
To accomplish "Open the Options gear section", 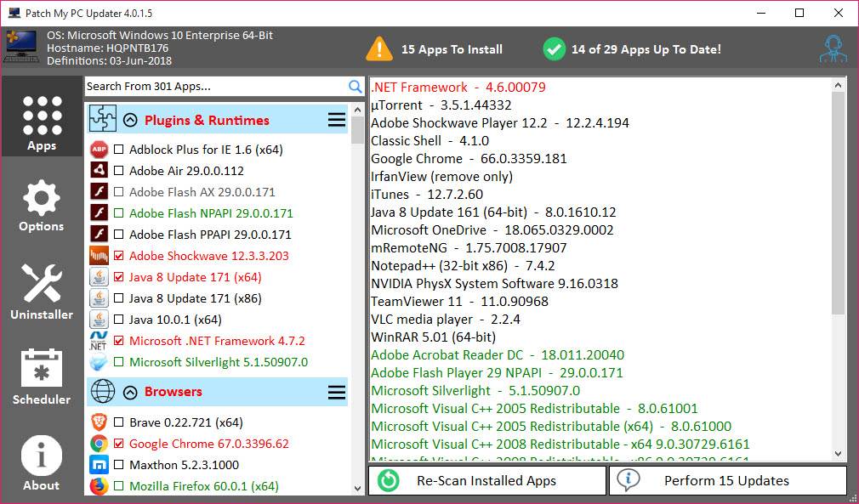I will tap(42, 205).
